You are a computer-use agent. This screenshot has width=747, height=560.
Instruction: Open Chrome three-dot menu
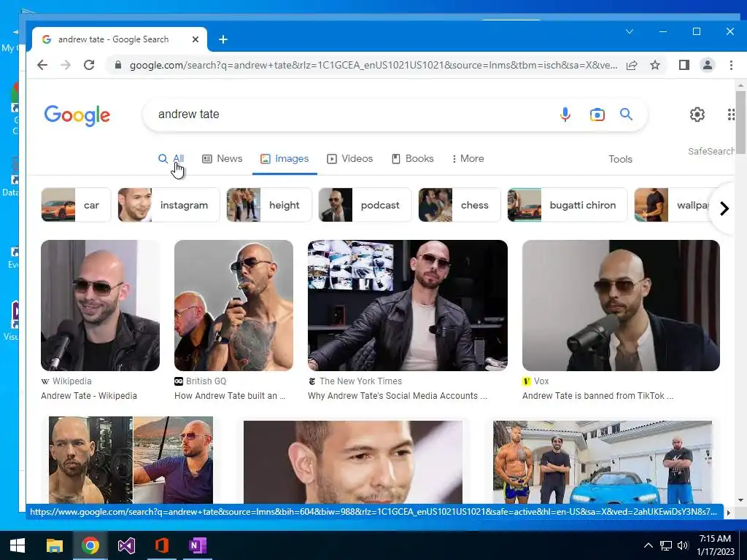(731, 65)
